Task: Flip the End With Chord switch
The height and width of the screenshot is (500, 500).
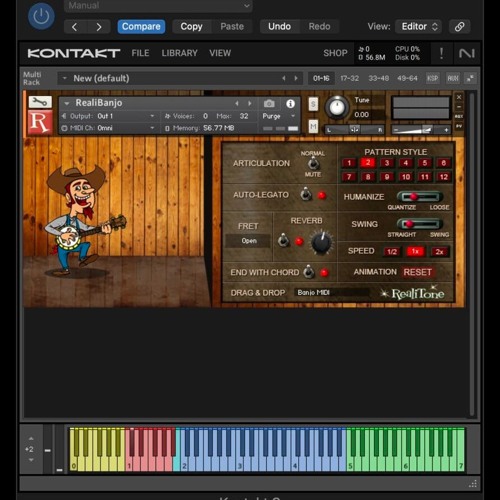Action: click(309, 272)
